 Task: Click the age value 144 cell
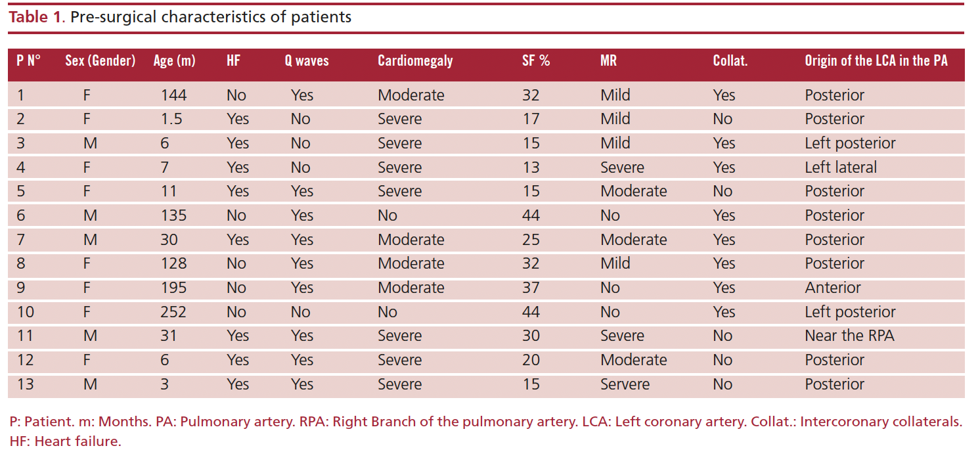tap(174, 95)
